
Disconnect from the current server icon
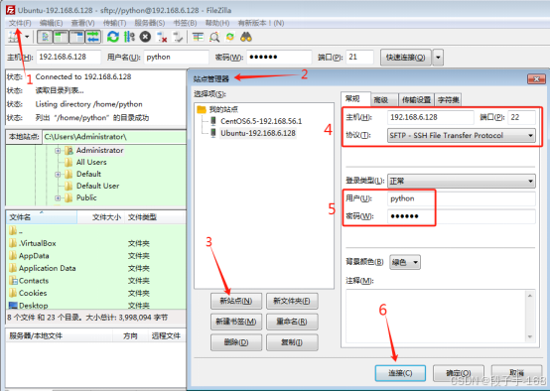(162, 37)
